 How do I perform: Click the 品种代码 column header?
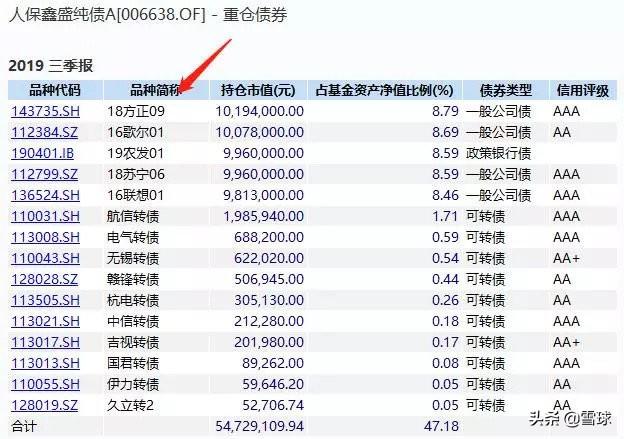55,90
